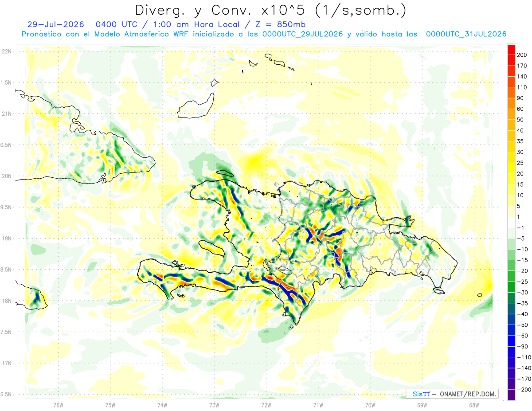Click the longitude label "75W"
Viewport: 532px width, 411px height.
110,405
